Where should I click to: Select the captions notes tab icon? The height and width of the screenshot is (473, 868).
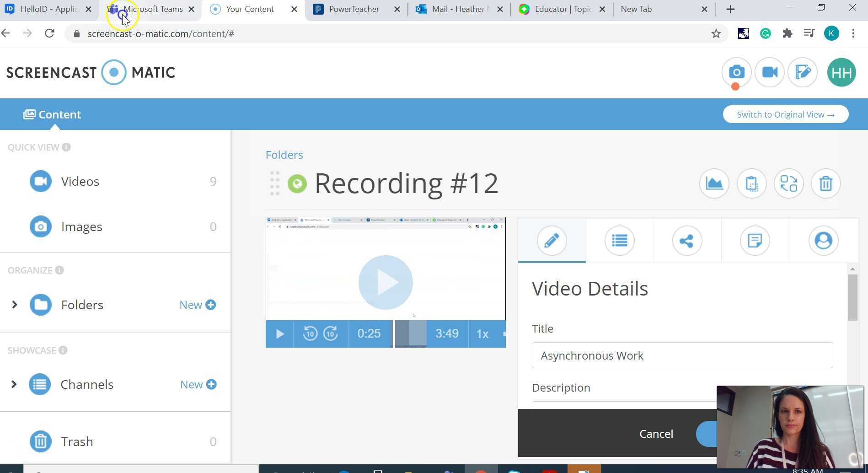[755, 241]
